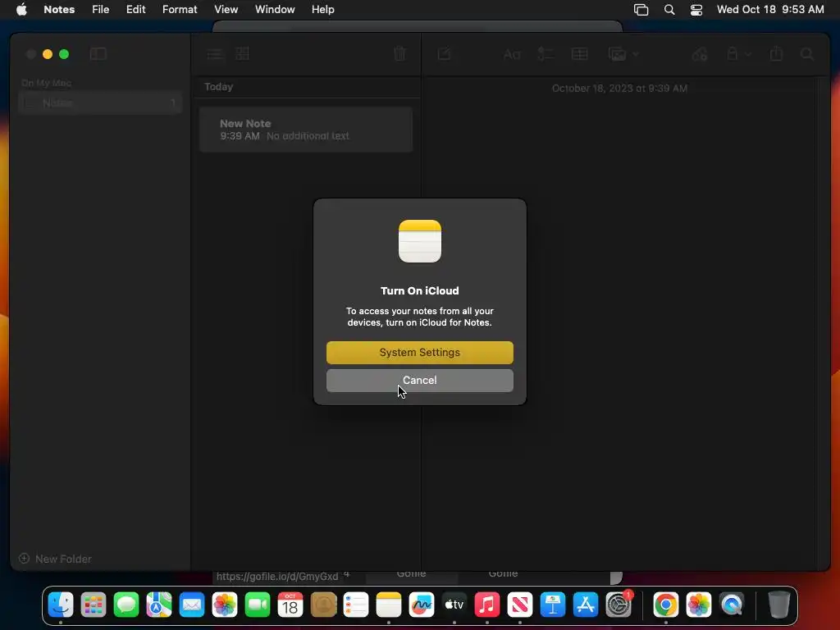Open the View menu
The width and height of the screenshot is (840, 630).
pyautogui.click(x=226, y=10)
